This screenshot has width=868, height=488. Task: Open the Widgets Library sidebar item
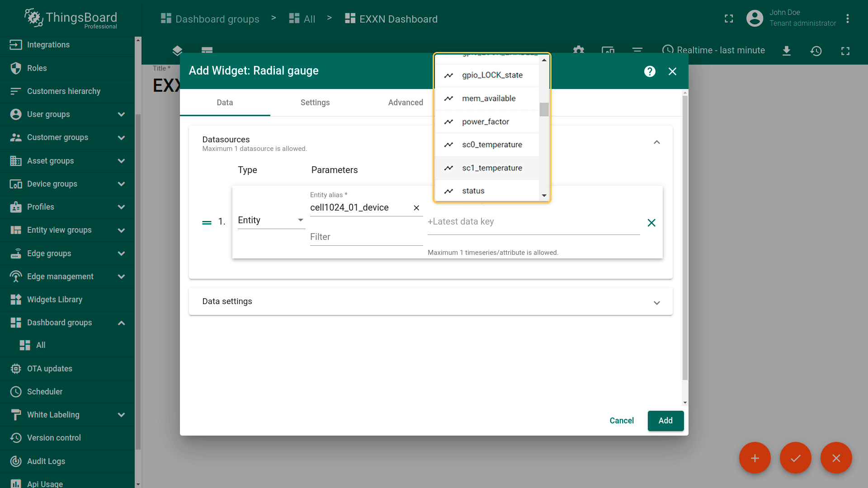(55, 300)
